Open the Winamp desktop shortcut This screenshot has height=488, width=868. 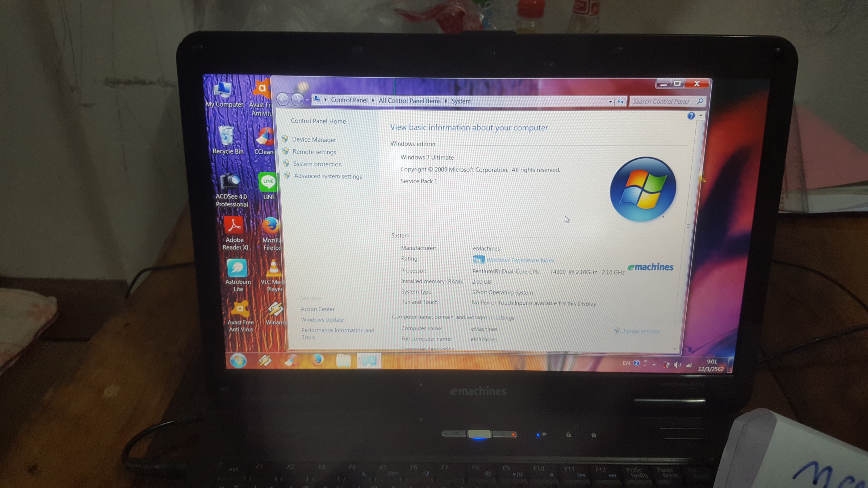(275, 313)
